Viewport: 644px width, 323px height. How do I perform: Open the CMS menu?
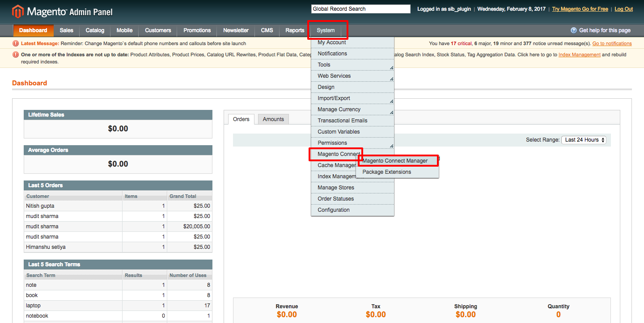pos(267,30)
